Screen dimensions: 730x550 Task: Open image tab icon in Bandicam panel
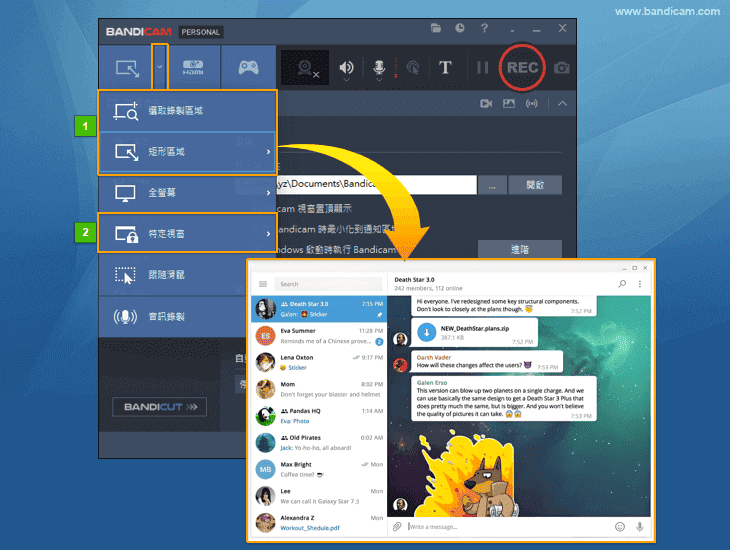508,103
